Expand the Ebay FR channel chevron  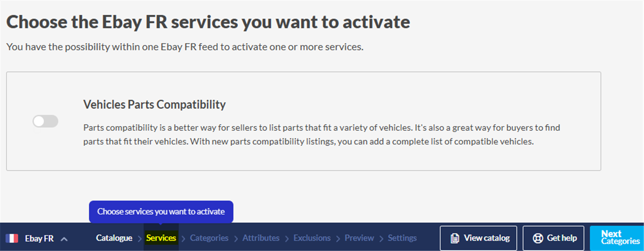[x=64, y=239]
